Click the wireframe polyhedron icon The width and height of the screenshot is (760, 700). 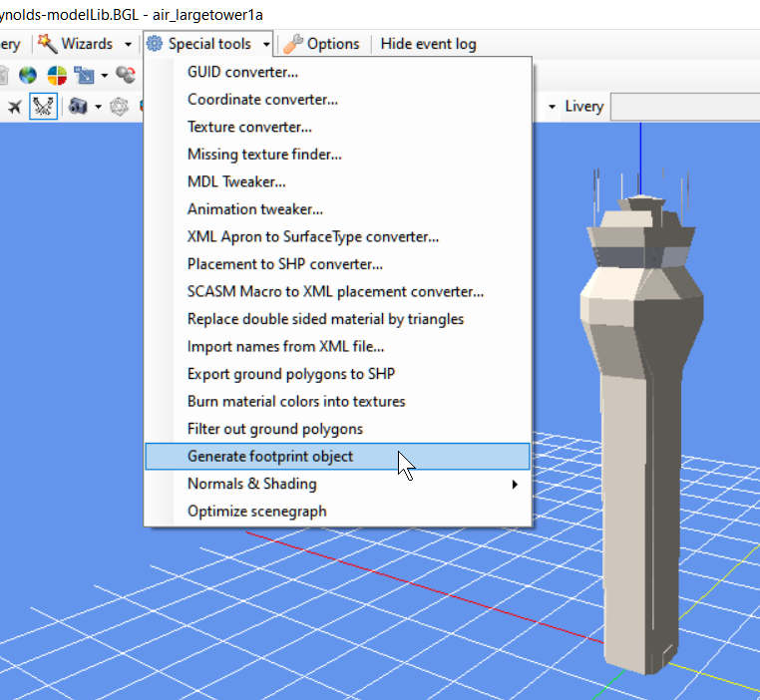[x=120, y=107]
